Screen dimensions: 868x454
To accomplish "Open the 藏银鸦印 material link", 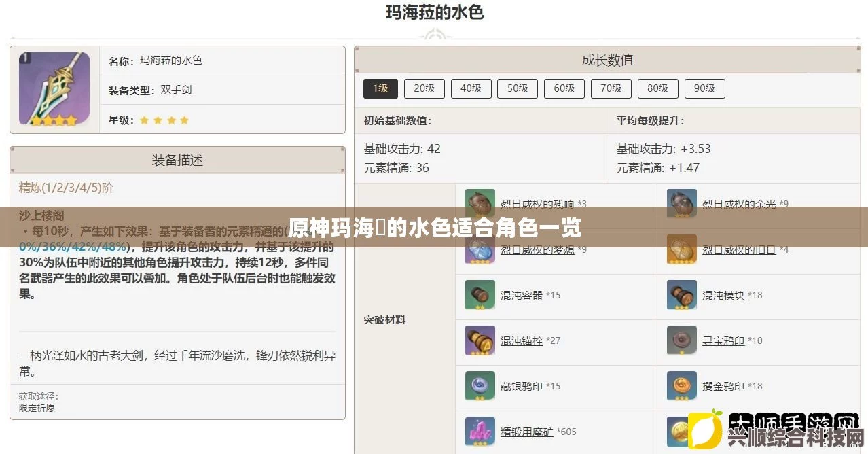I will 522,386.
